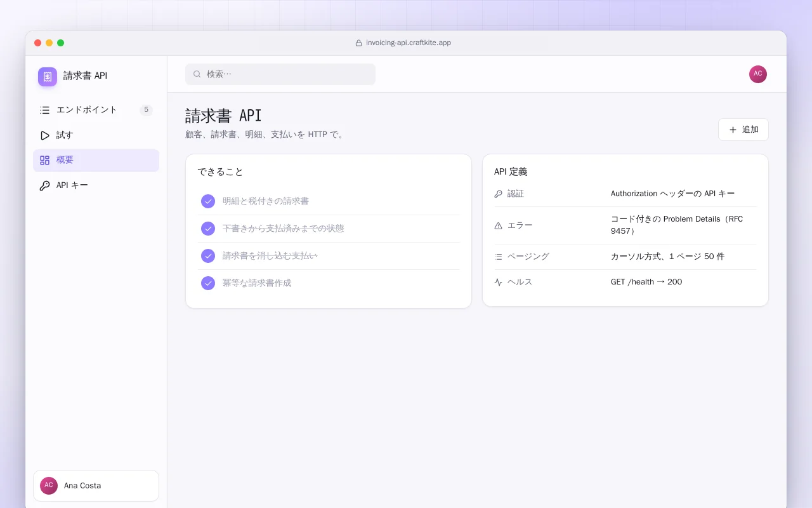Click the magnifier icon in search box
812x508 pixels.
(197, 74)
